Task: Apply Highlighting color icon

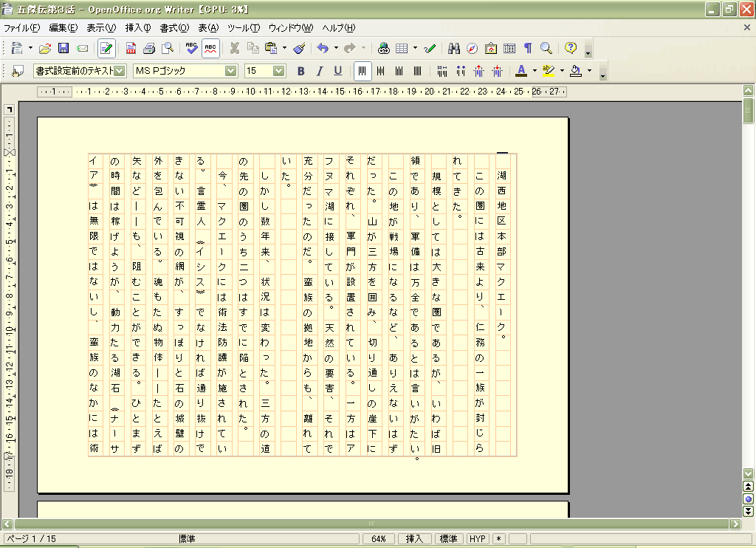Action: pyautogui.click(x=549, y=71)
